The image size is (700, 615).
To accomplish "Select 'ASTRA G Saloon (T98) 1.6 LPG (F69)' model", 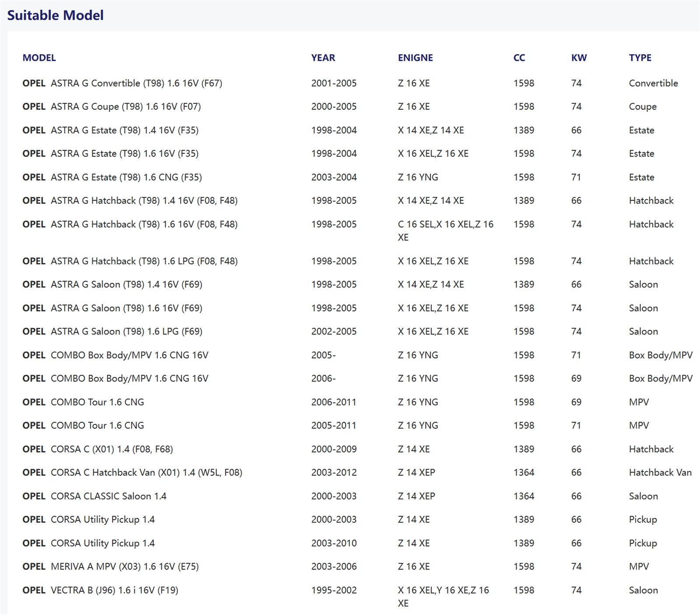I will point(126,331).
